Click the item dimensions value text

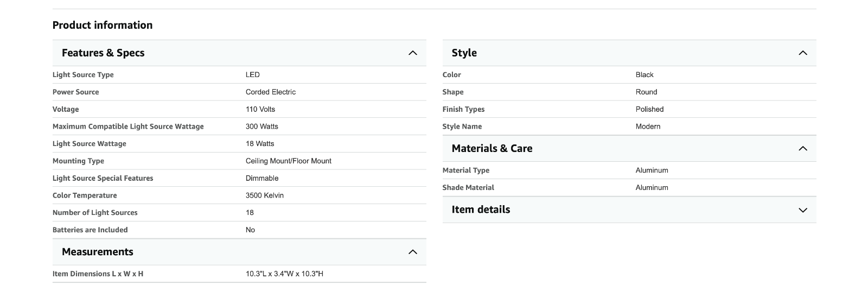[x=284, y=274]
